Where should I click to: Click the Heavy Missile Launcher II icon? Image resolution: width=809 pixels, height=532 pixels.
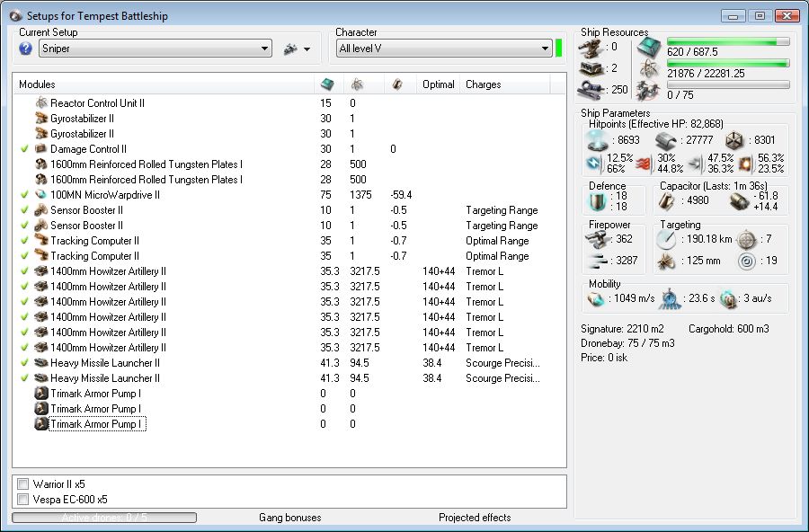[41, 363]
